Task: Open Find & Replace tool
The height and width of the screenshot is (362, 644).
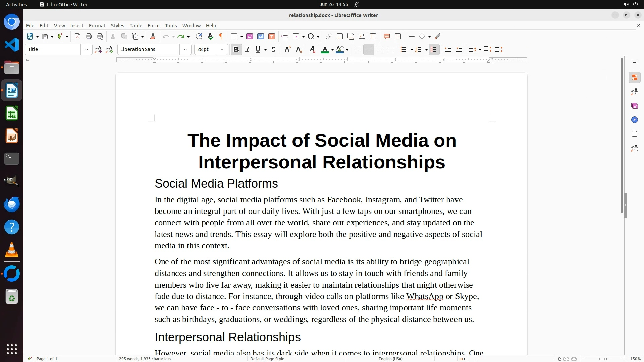Action: click(199, 36)
